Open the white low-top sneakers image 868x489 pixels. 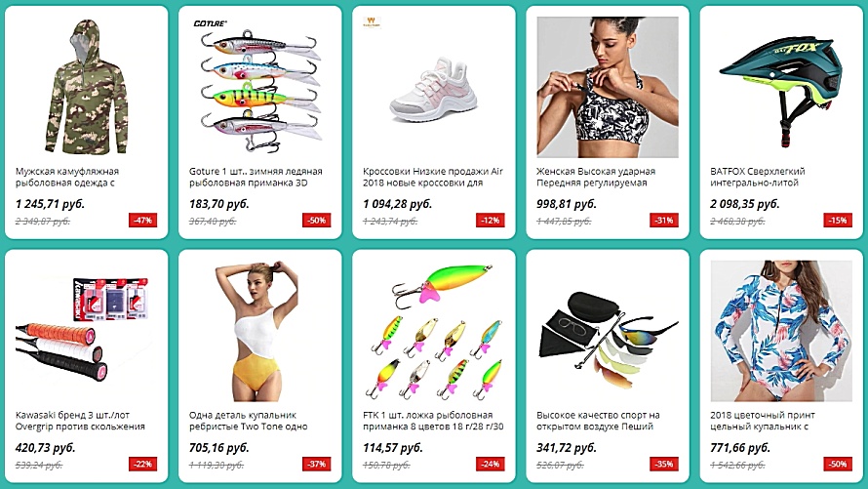tap(433, 89)
